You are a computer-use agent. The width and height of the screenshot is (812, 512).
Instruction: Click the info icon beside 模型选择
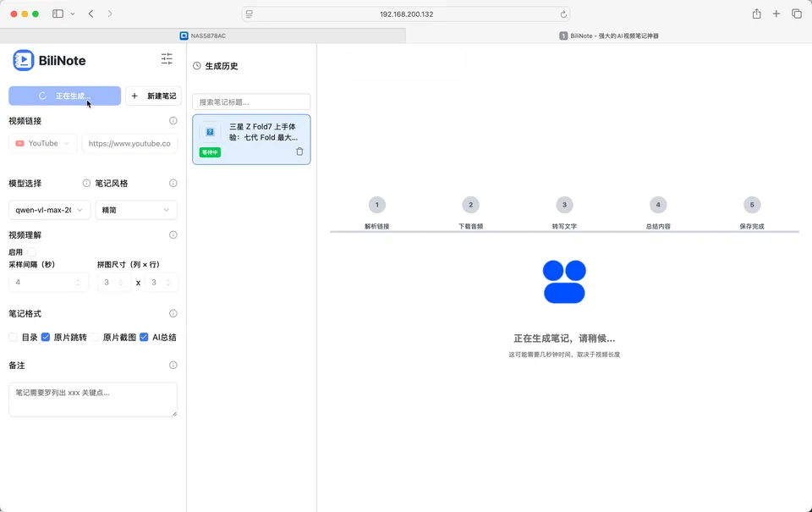[x=86, y=184]
